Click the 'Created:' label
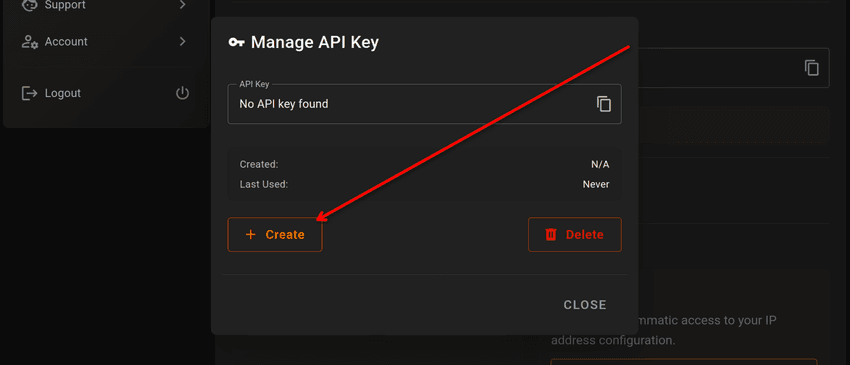Image resolution: width=850 pixels, height=365 pixels. pos(259,164)
